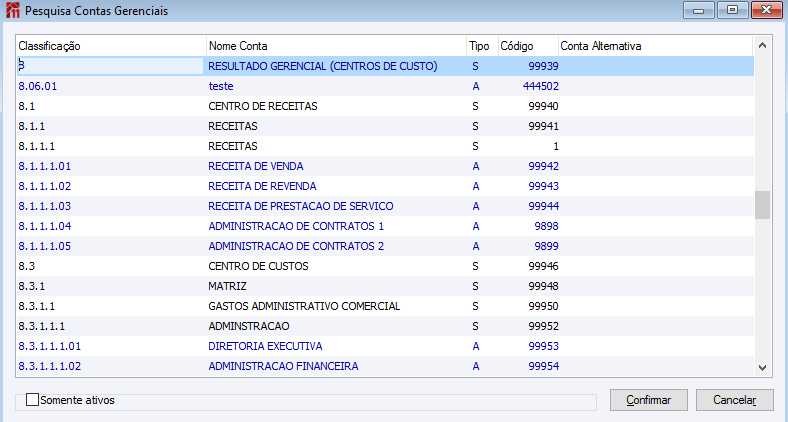Select the DIRETORIA EXECUTIVA account

click(x=385, y=346)
